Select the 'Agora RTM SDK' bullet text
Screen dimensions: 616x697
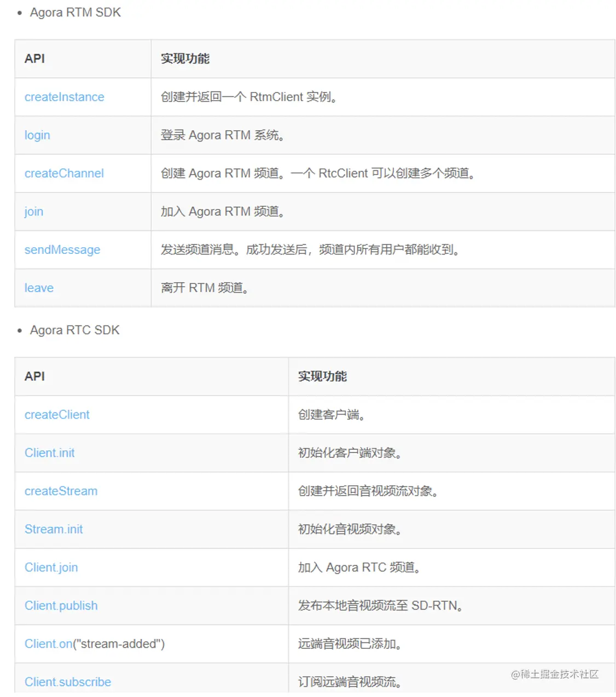pos(75,13)
